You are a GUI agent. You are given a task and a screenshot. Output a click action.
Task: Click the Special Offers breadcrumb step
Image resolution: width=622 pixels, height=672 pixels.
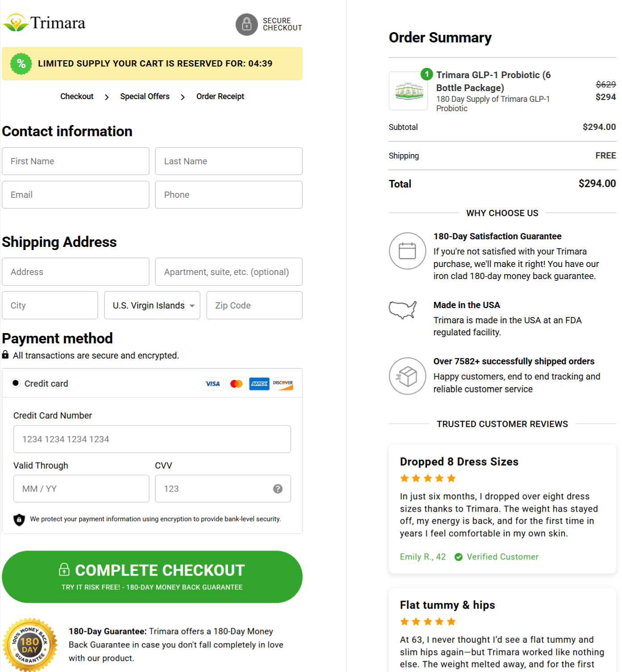pyautogui.click(x=145, y=96)
